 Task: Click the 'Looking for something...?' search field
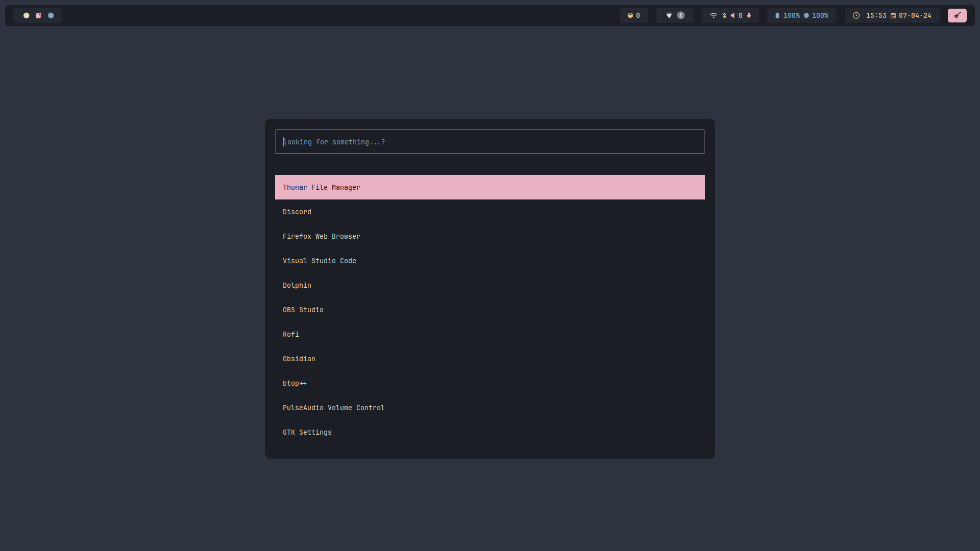pyautogui.click(x=489, y=142)
